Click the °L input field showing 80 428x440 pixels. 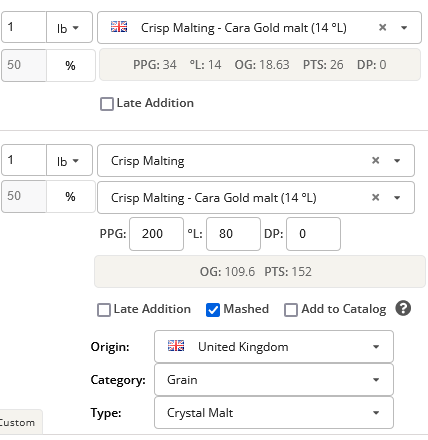pyautogui.click(x=233, y=234)
